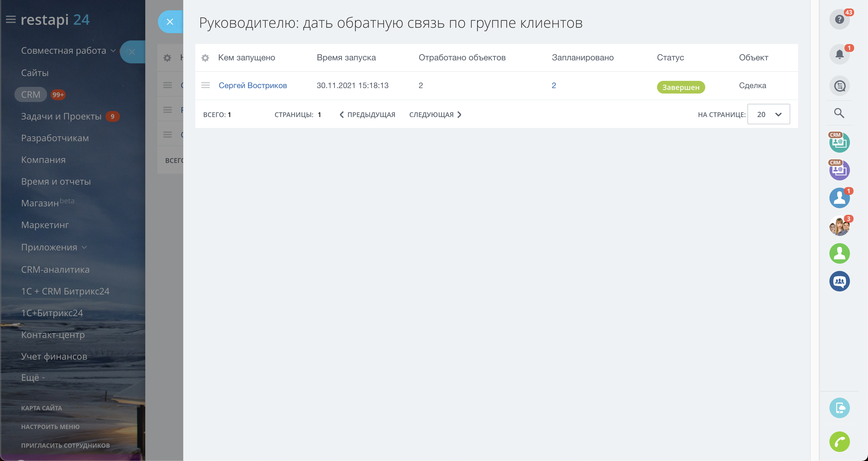Open Задачи и Проекты menu item
Screen dimensions: 868x461
(x=61, y=116)
